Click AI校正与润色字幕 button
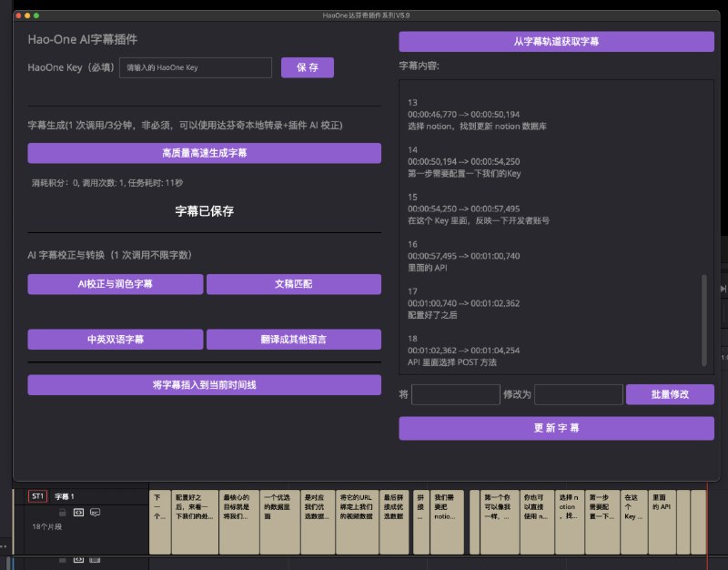 coord(115,284)
